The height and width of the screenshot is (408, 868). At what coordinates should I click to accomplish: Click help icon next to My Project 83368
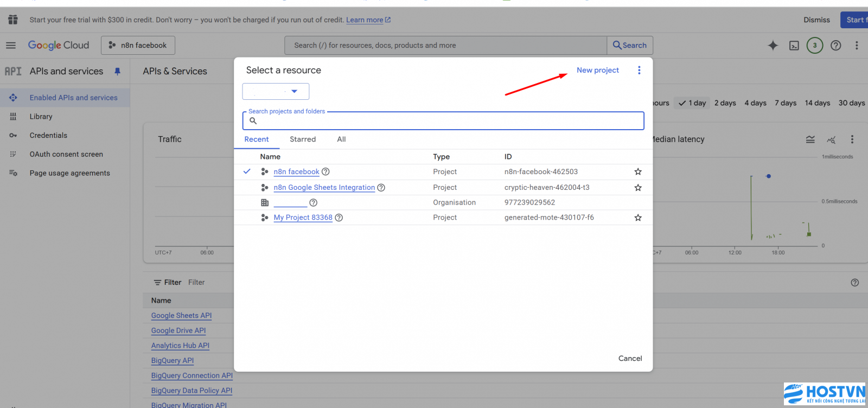(x=339, y=218)
